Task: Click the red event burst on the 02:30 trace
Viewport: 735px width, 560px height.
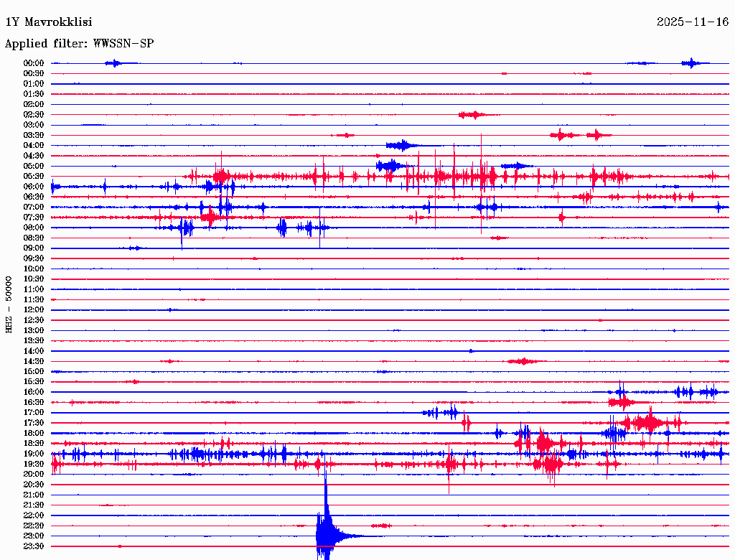Action: coord(474,115)
